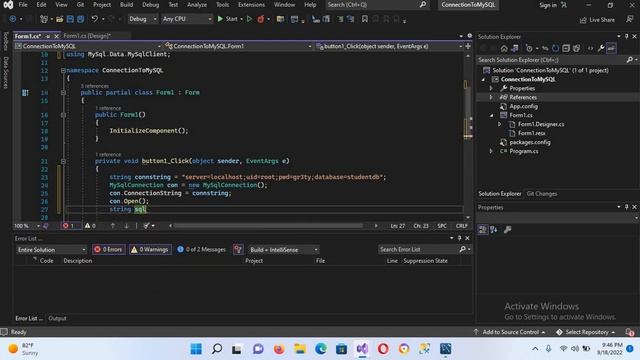This screenshot has height=360, width=640.
Task: Toggle the Form1.cs tab pin
Action: tap(48, 36)
